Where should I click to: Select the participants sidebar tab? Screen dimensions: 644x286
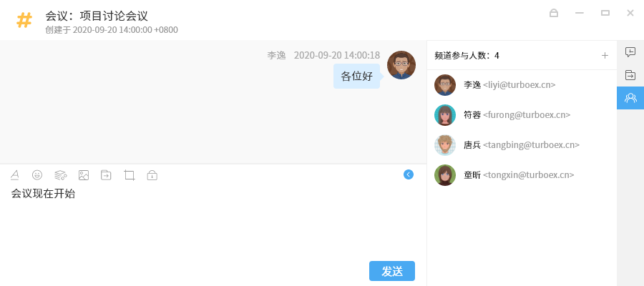pos(630,98)
